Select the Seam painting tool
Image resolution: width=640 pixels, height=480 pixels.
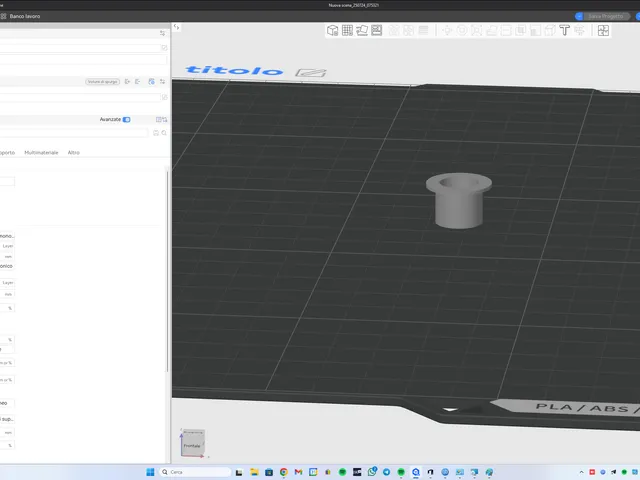click(550, 31)
